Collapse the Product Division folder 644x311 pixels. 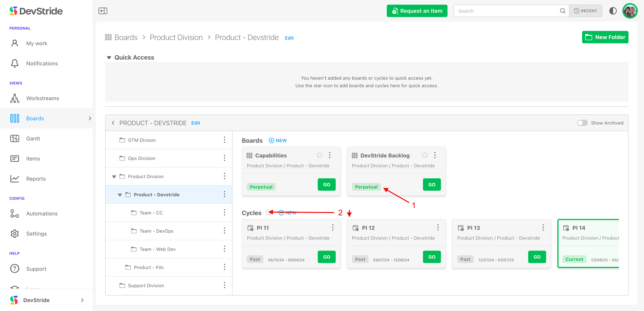(114, 177)
